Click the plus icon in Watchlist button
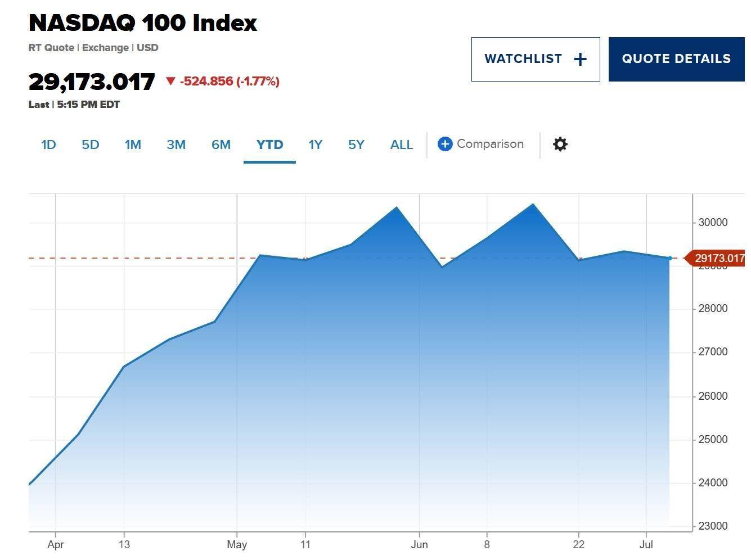This screenshot has width=751, height=560. click(x=580, y=60)
